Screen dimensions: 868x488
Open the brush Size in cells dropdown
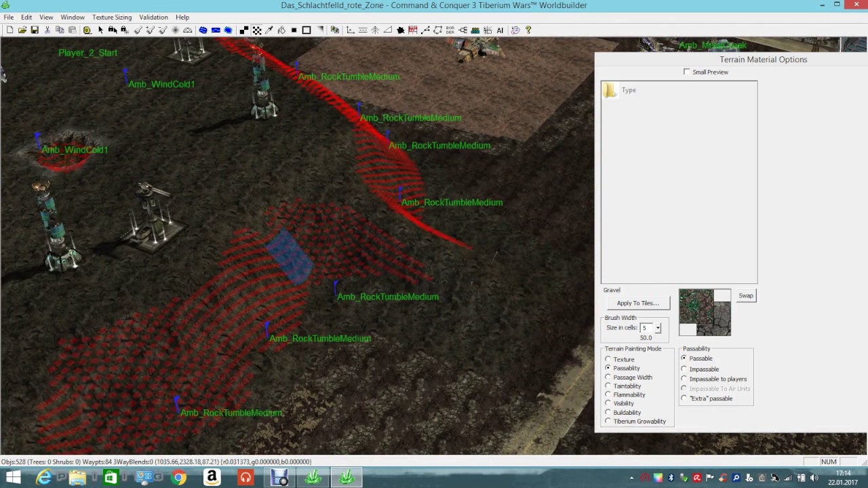tap(658, 328)
